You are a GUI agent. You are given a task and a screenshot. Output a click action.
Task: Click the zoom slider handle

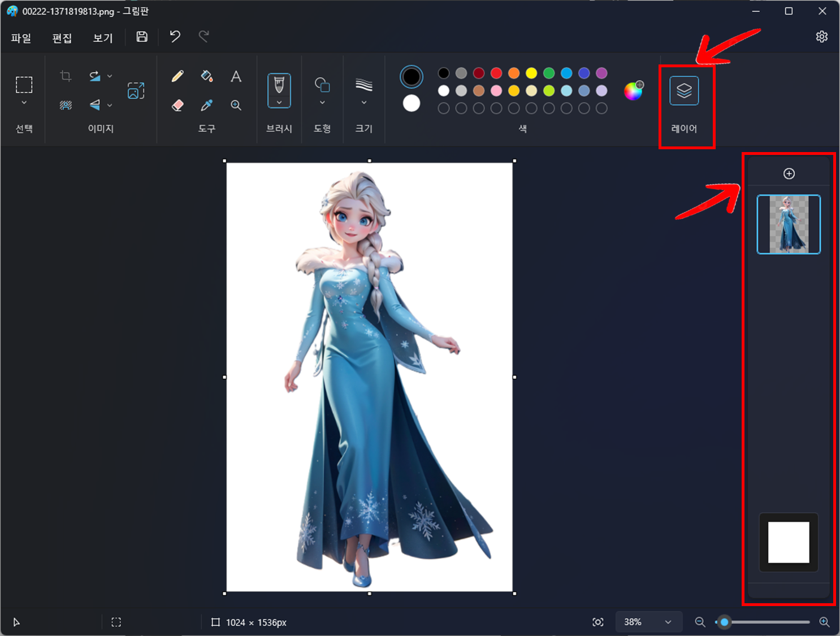(x=724, y=622)
